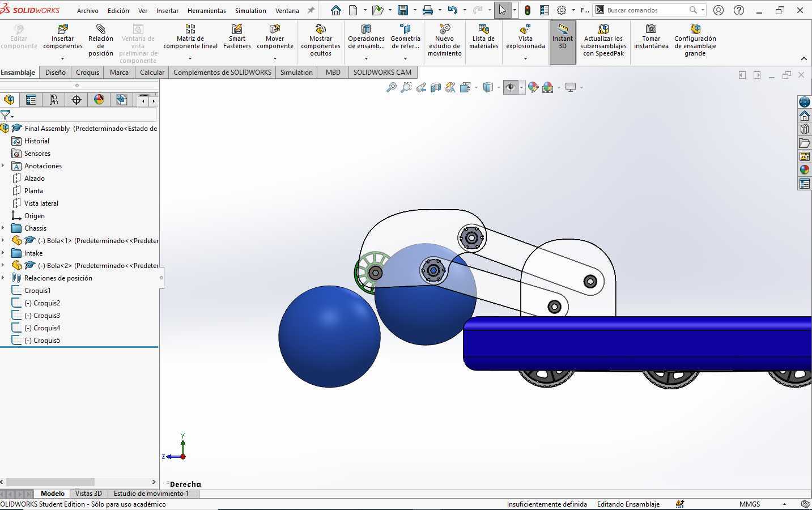
Task: Select the Vista lateral plane
Action: [x=41, y=203]
